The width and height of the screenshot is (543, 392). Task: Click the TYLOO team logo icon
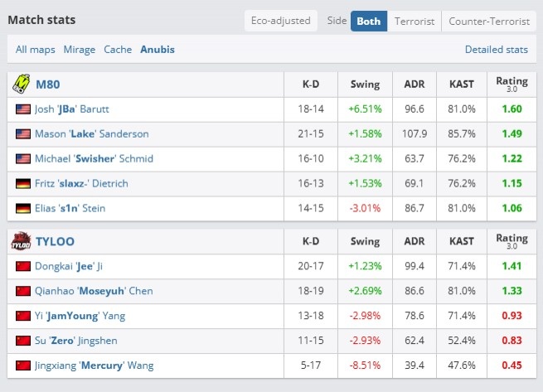[21, 241]
